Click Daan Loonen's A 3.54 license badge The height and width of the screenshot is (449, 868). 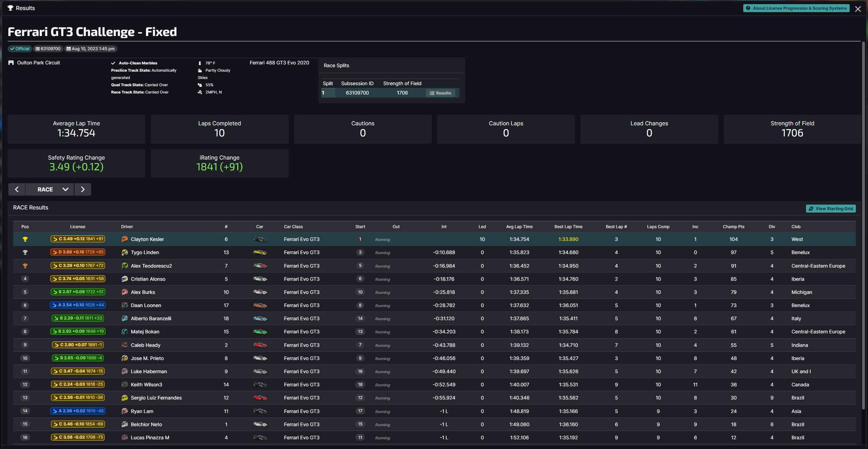pos(78,305)
